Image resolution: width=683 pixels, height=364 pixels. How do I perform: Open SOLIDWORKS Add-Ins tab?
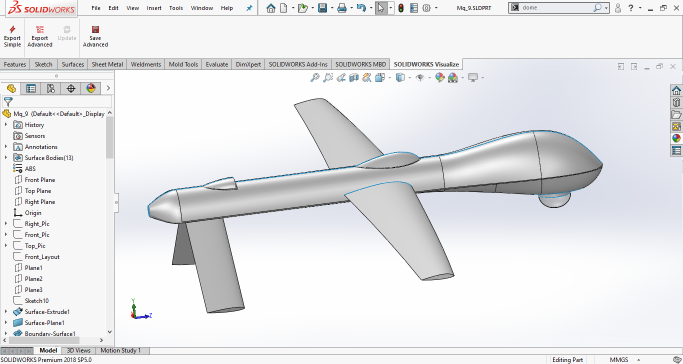point(298,64)
